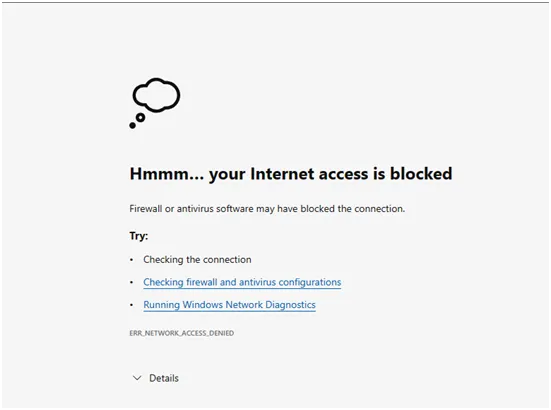Image resolution: width=551 pixels, height=410 pixels.
Task: Click the bullet before Checking the connection
Action: pyautogui.click(x=132, y=260)
